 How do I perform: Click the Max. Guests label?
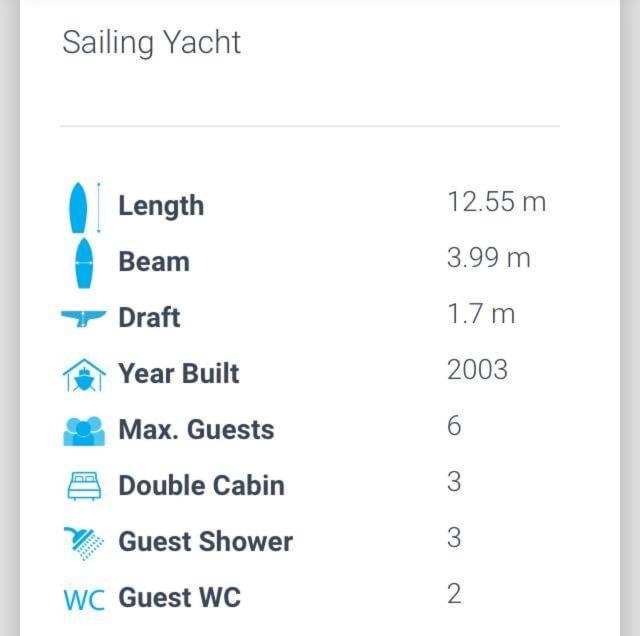[196, 430]
